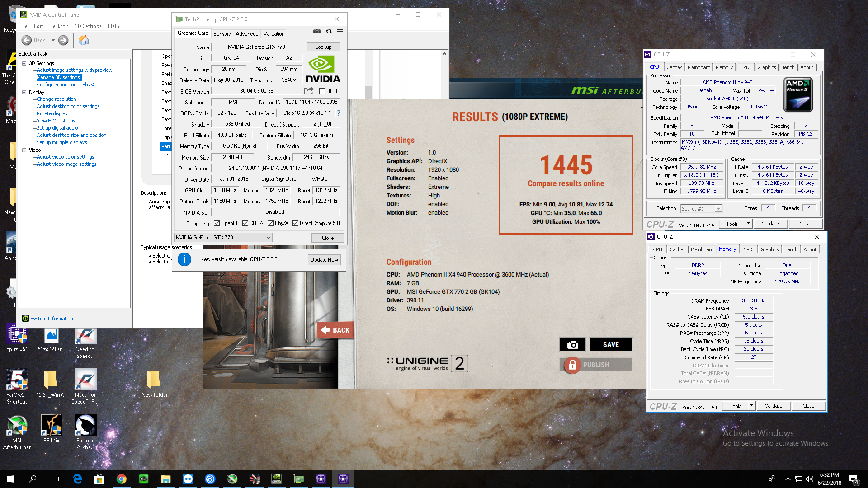This screenshot has width=868, height=488.
Task: Click the PUBLISH button in Unigine results
Action: pyautogui.click(x=596, y=365)
